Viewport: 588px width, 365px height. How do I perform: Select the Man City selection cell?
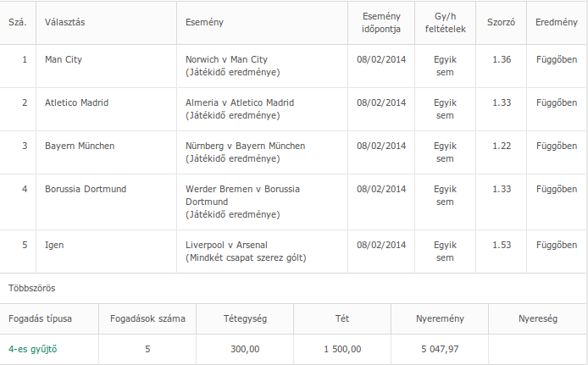click(64, 60)
